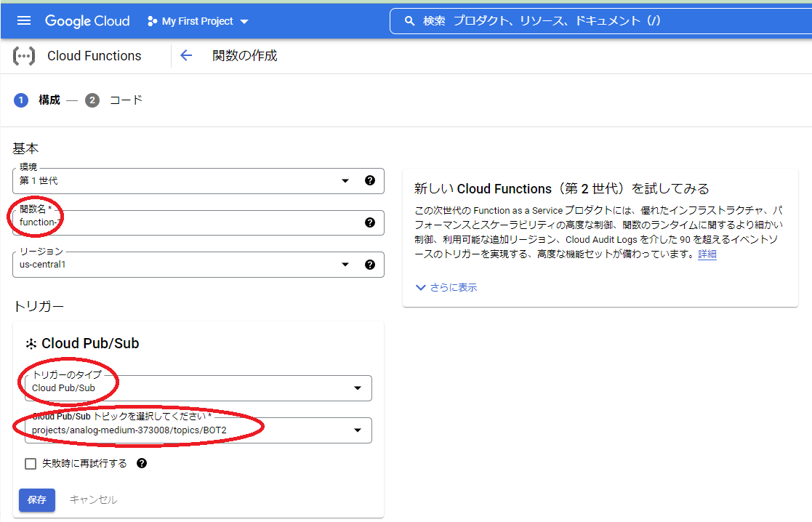
Task: Show help for the 環境 field
Action: coord(370,180)
